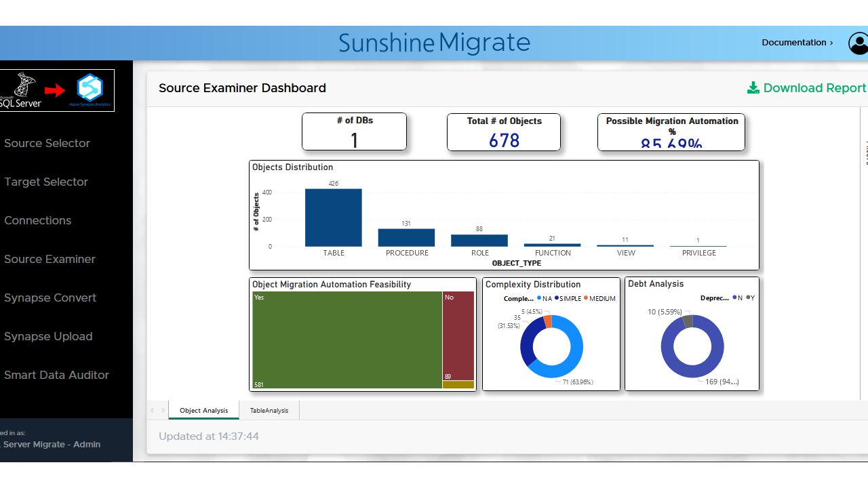This screenshot has height=488, width=868.
Task: Click the 'Possible Migration Automation %' card
Action: coord(671,131)
